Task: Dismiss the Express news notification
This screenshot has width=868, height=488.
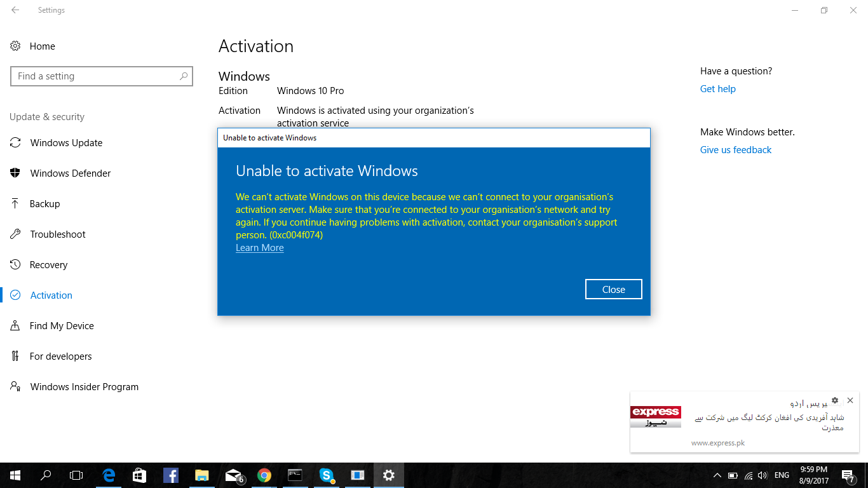Action: pos(850,400)
